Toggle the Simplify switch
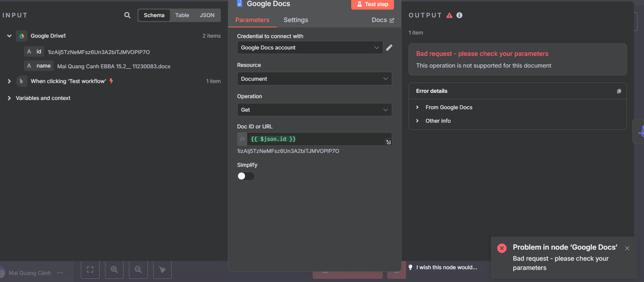 tap(246, 176)
